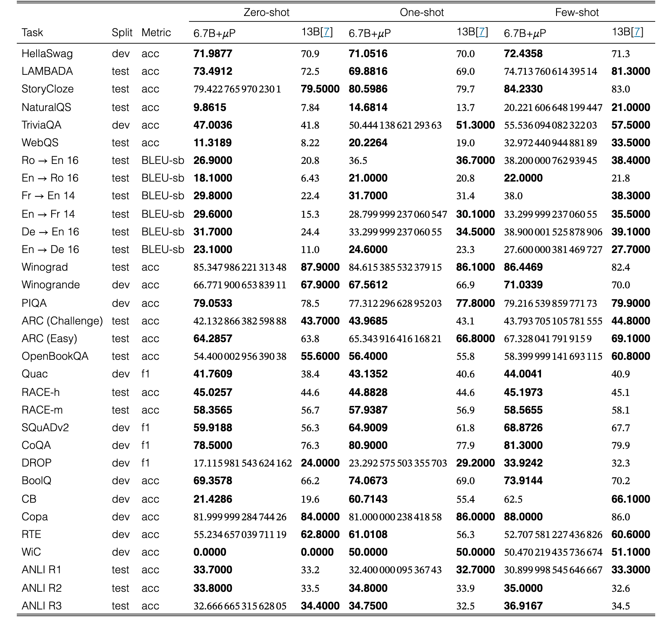Click RTE one-shot value 61.0108

[368, 535]
